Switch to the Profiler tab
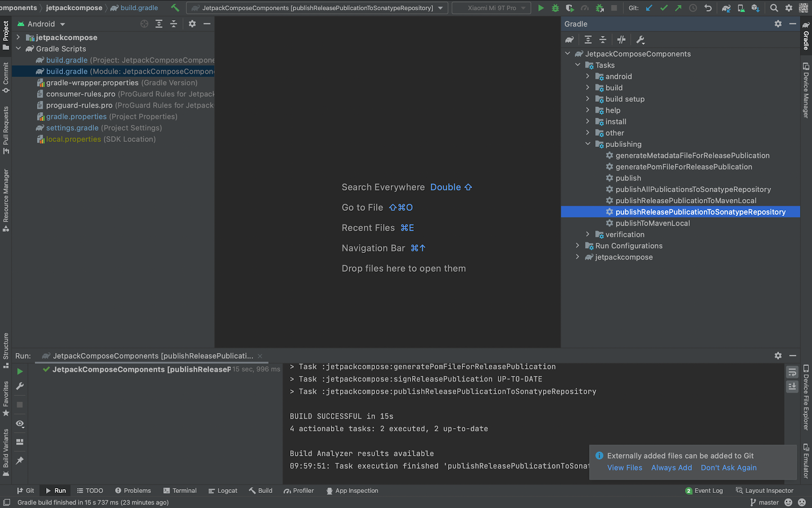Image resolution: width=812 pixels, height=508 pixels. click(x=299, y=490)
